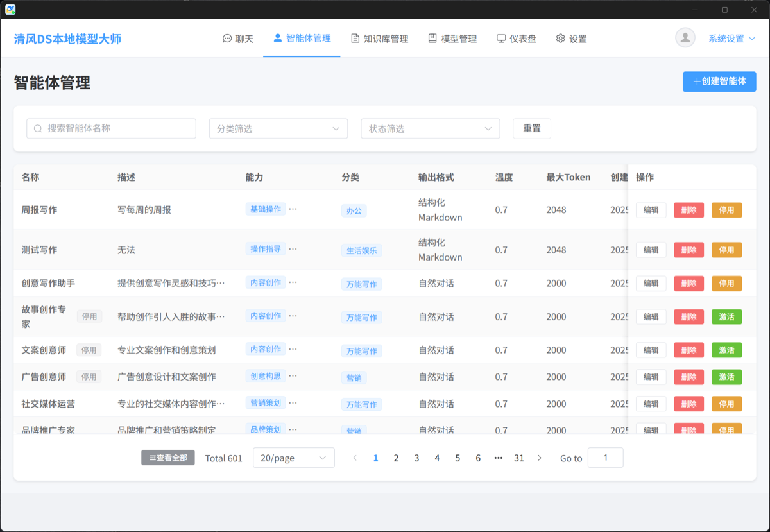Click the user avatar icon
770x532 pixels.
pyautogui.click(x=685, y=38)
